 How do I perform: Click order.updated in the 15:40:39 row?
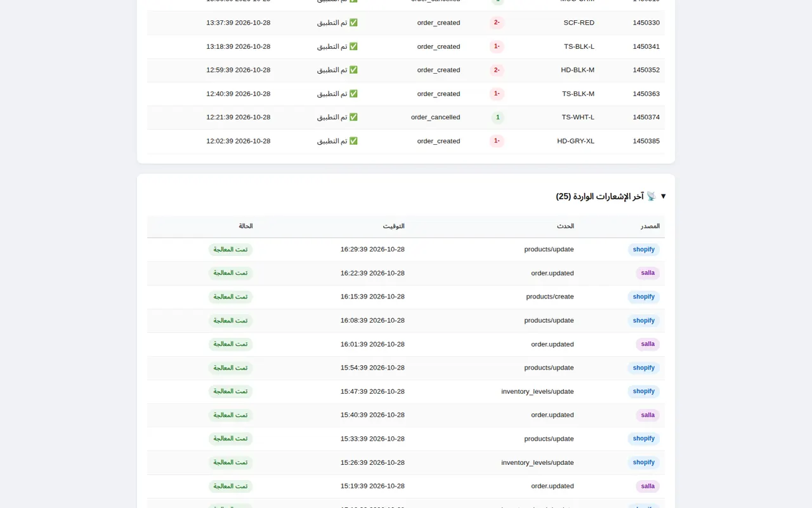(553, 415)
